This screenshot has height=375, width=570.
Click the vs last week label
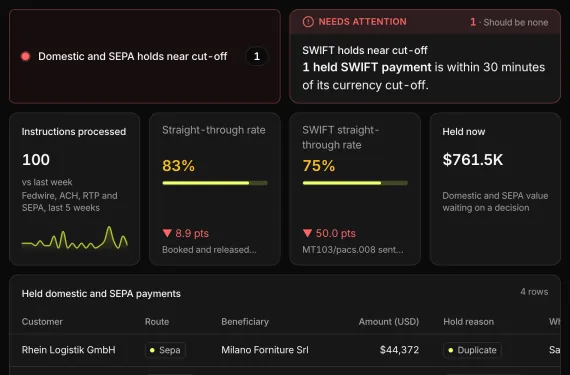click(x=47, y=182)
